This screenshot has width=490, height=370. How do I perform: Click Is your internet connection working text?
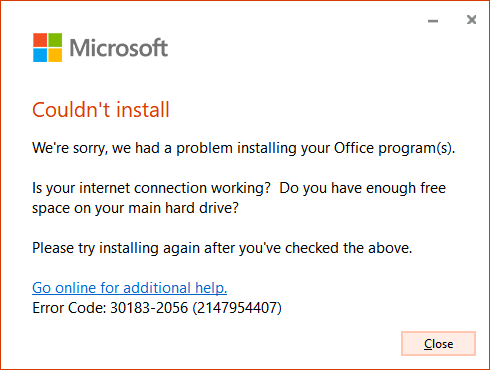(x=151, y=188)
